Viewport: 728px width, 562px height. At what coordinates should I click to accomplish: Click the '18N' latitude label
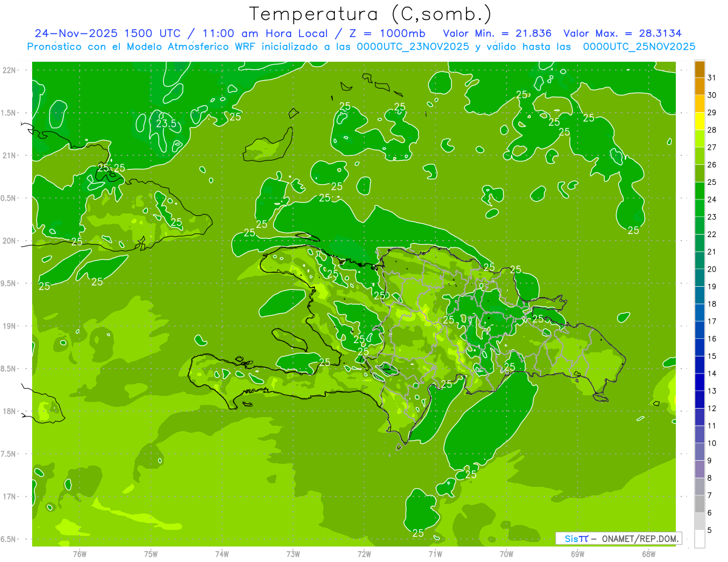[8, 412]
